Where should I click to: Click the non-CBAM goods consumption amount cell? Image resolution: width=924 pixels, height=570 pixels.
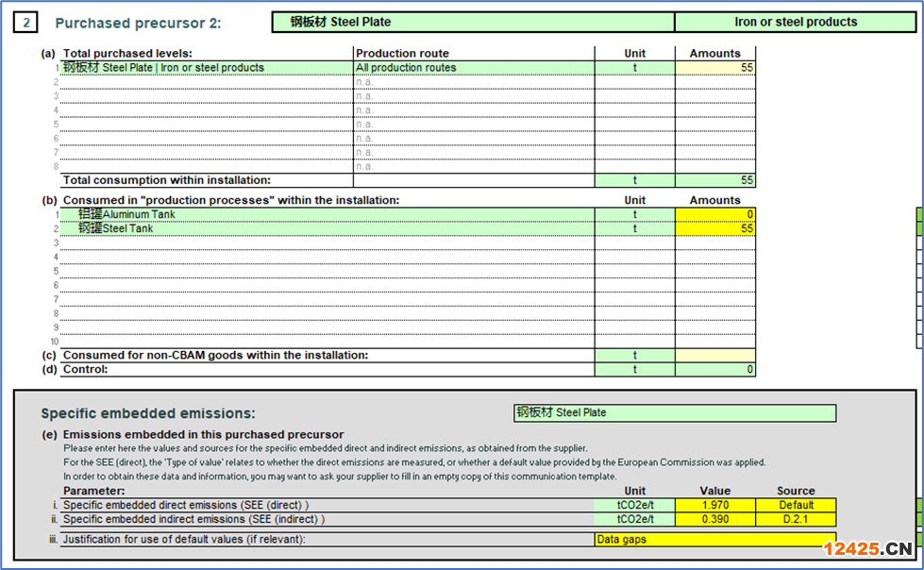tap(714, 356)
